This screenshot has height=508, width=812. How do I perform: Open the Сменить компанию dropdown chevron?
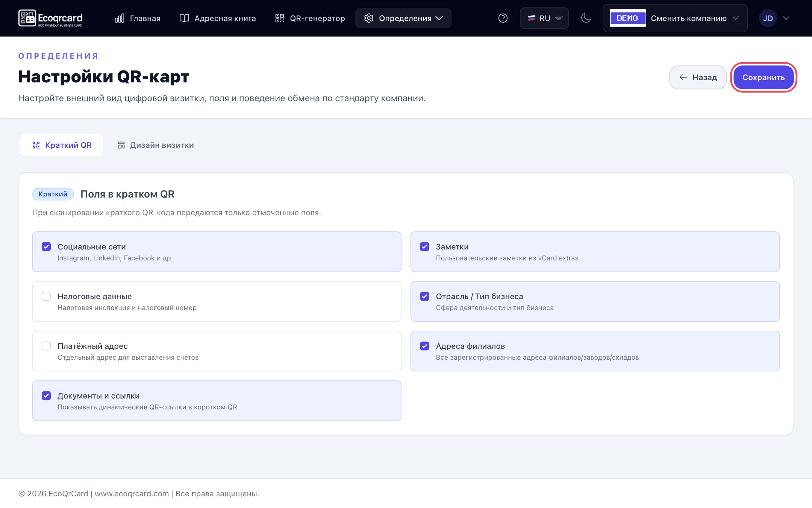(x=736, y=18)
